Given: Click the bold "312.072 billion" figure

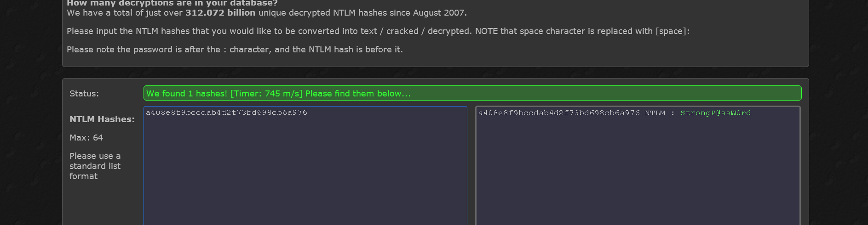Looking at the screenshot, I should 220,13.
